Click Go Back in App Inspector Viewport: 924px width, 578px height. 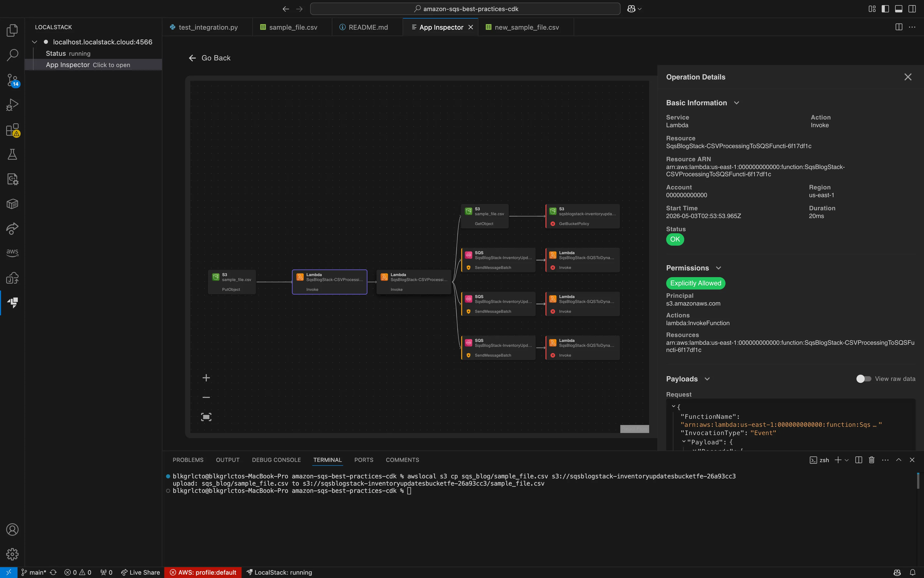210,58
